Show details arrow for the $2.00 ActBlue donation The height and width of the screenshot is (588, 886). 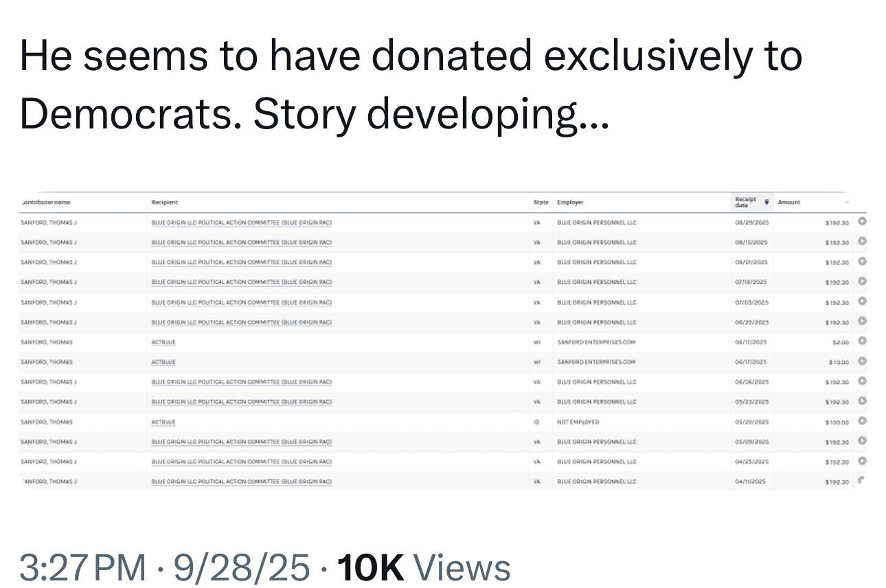point(863,341)
